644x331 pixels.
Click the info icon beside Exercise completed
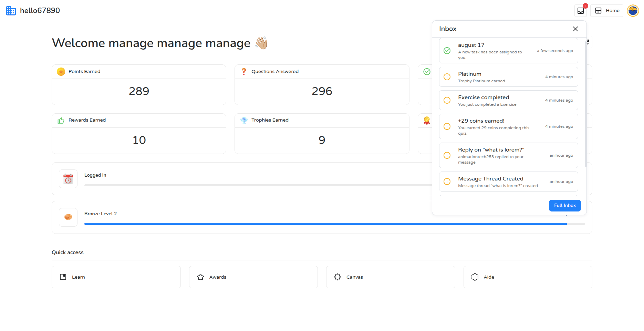(x=447, y=100)
